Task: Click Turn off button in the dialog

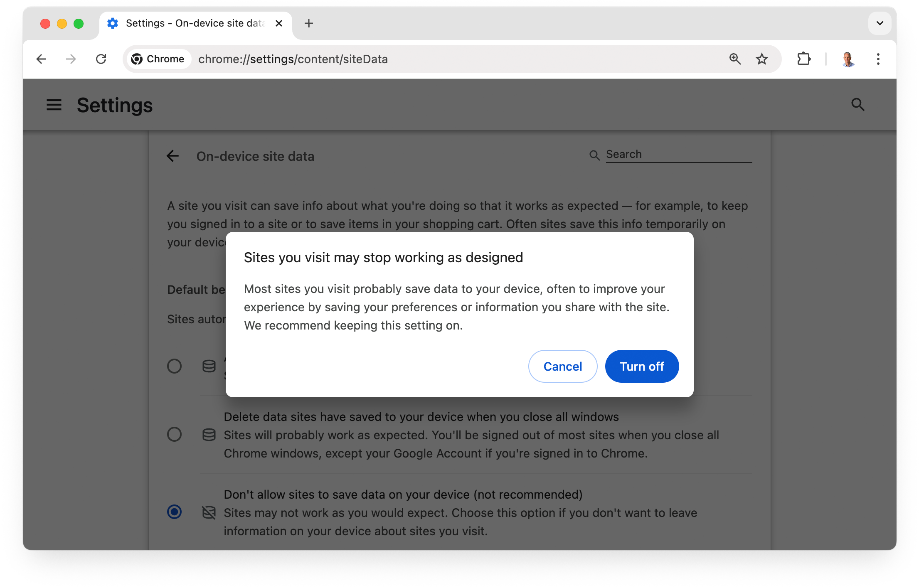Action: point(641,366)
